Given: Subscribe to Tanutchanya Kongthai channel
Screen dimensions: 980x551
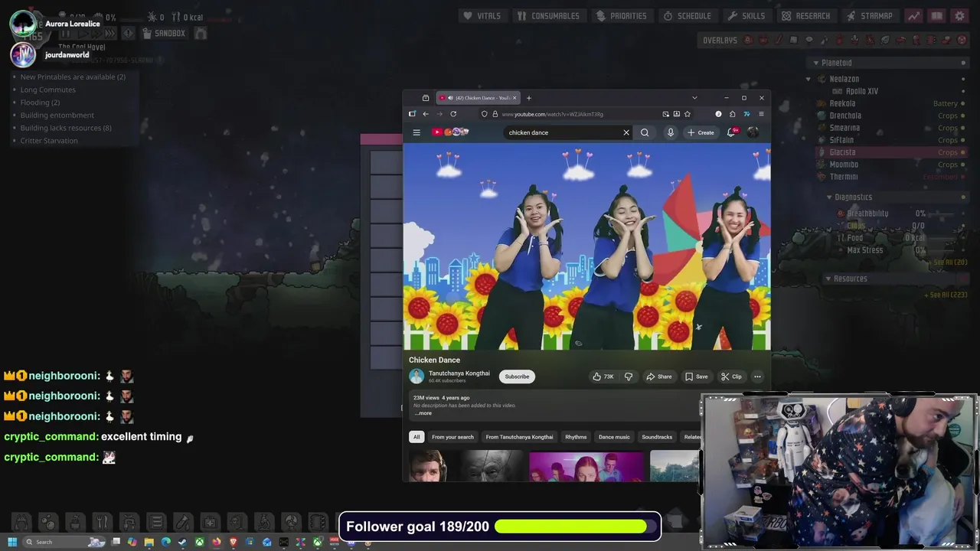Looking at the screenshot, I should pyautogui.click(x=517, y=377).
